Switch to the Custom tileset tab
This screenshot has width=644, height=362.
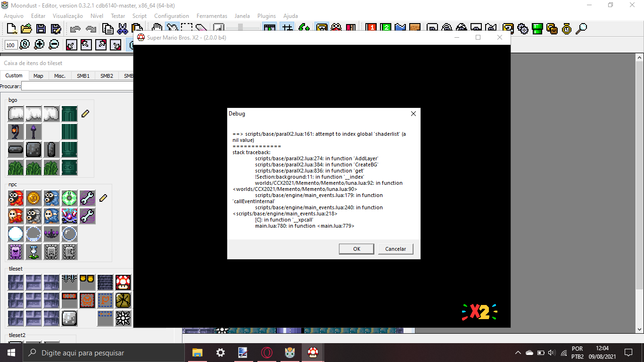point(14,75)
